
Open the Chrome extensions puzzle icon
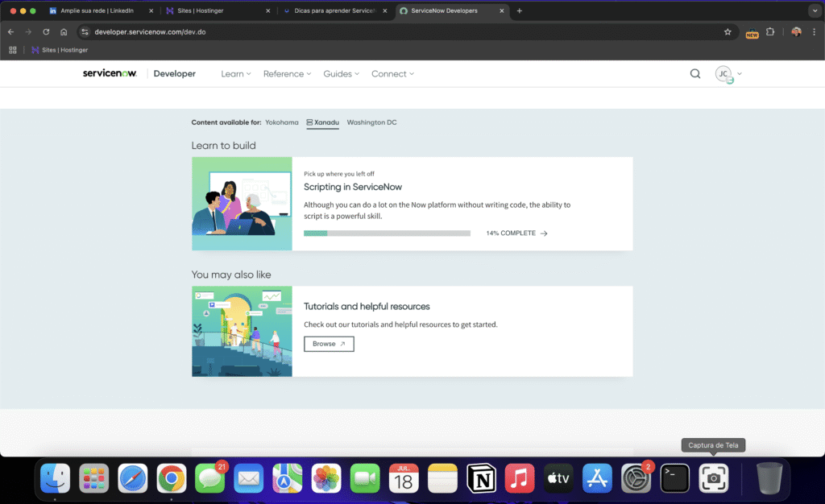pyautogui.click(x=770, y=32)
